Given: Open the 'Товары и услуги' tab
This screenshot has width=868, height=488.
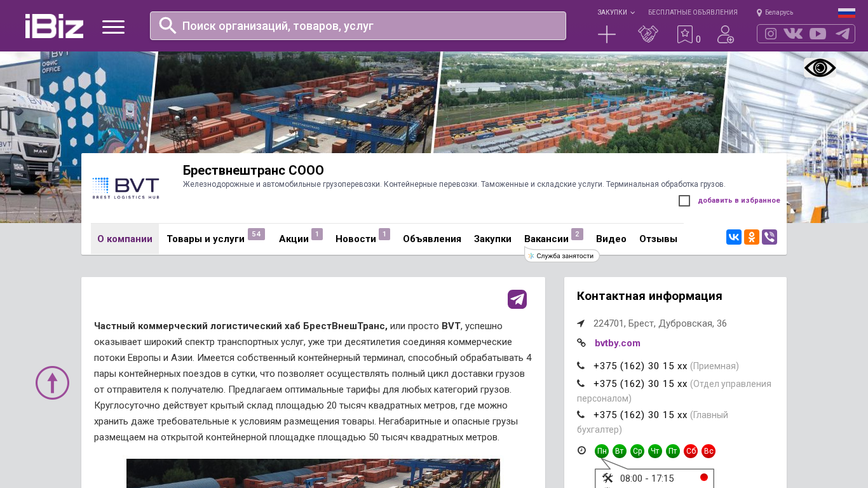Looking at the screenshot, I should (x=205, y=239).
